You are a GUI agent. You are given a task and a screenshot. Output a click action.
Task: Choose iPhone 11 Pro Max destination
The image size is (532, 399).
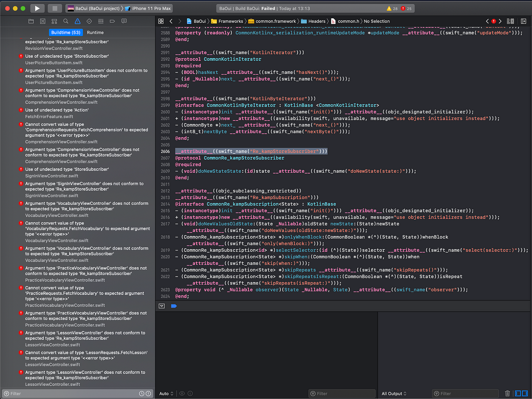coord(148,8)
